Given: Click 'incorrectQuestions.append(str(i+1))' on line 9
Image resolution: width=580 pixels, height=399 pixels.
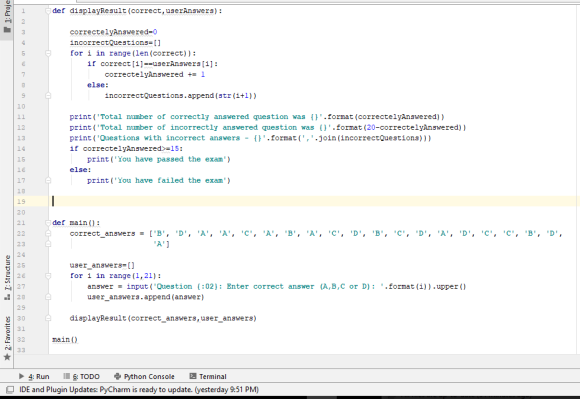Looking at the screenshot, I should [x=181, y=96].
